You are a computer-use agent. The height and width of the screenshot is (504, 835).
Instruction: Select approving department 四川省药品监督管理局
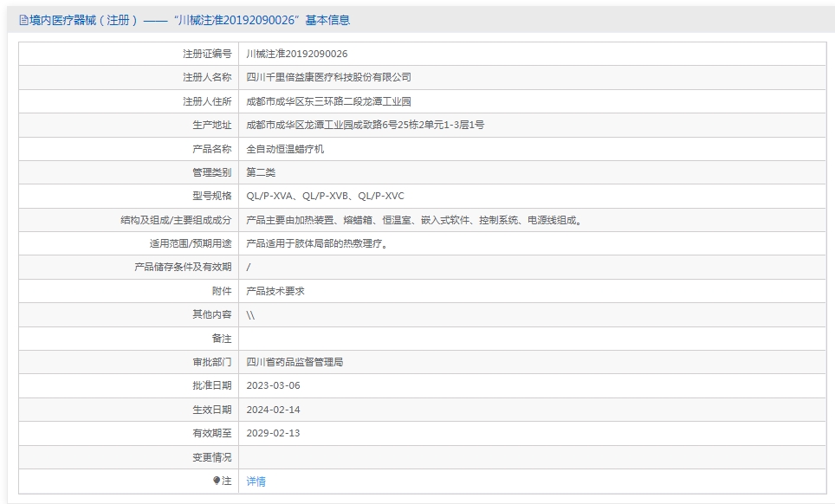click(295, 362)
